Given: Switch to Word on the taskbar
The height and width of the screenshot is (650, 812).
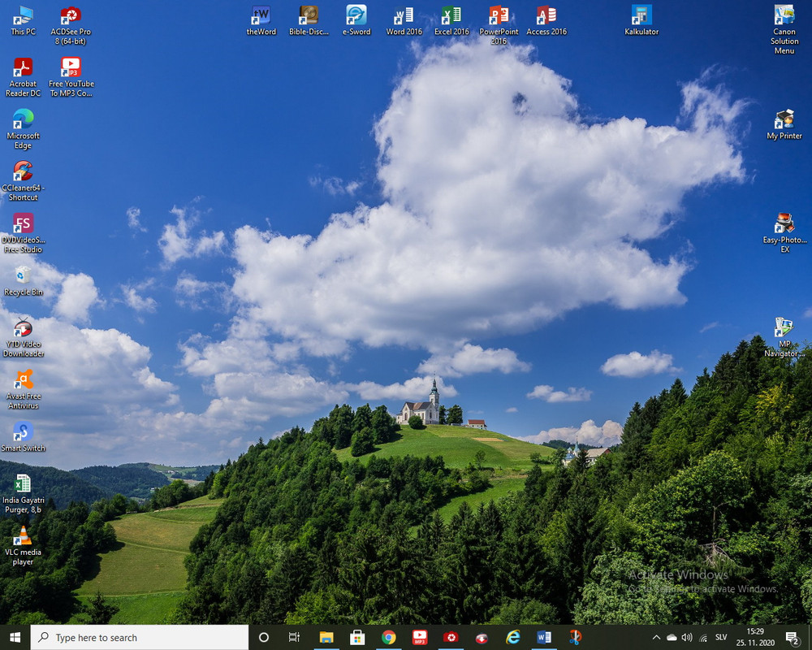Looking at the screenshot, I should click(544, 637).
